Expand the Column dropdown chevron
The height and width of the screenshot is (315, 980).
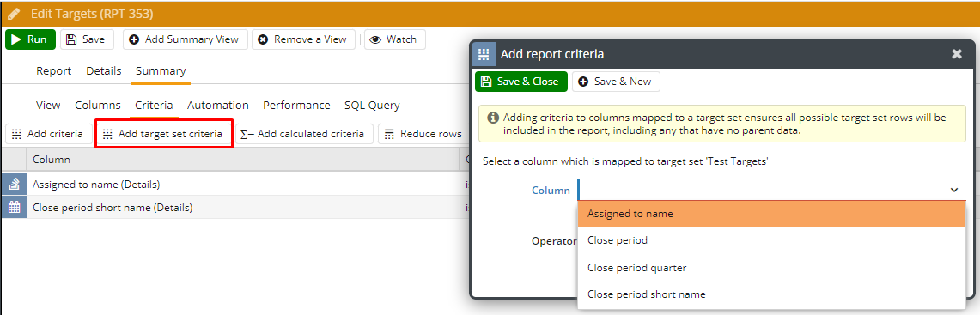pyautogui.click(x=954, y=190)
